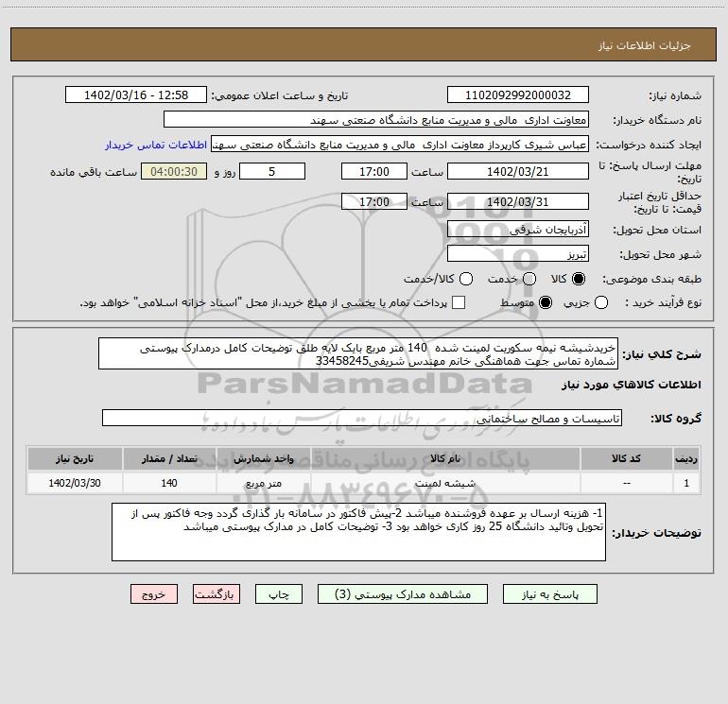The width and height of the screenshot is (728, 704).
Task: Click the response deadline time 17:00 field
Action: [x=374, y=171]
